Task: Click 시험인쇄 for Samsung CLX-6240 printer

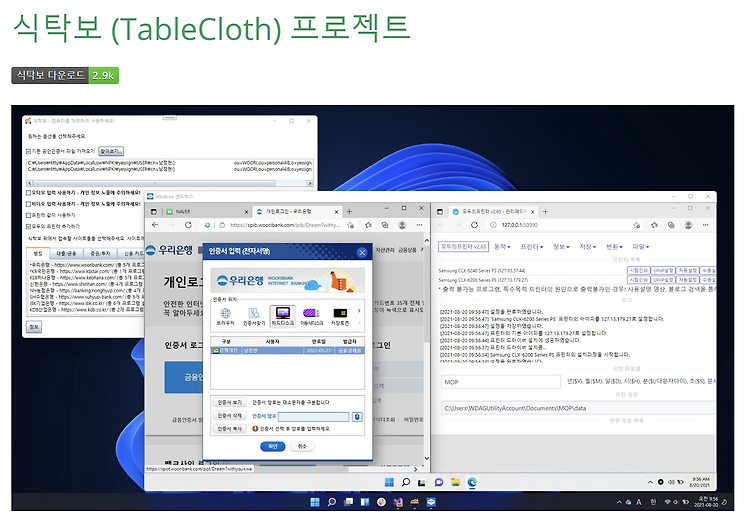Action: point(639,271)
